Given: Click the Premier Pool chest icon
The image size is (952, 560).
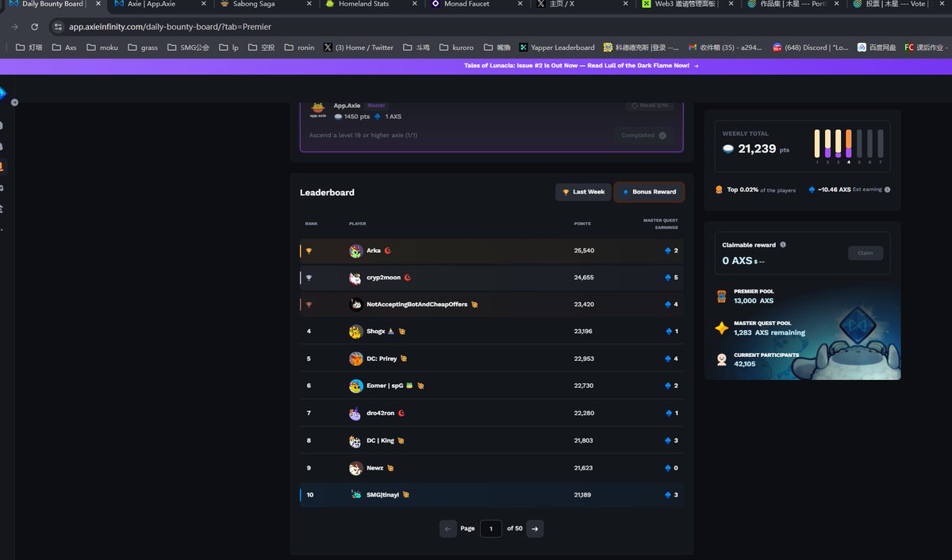Looking at the screenshot, I should (x=721, y=297).
